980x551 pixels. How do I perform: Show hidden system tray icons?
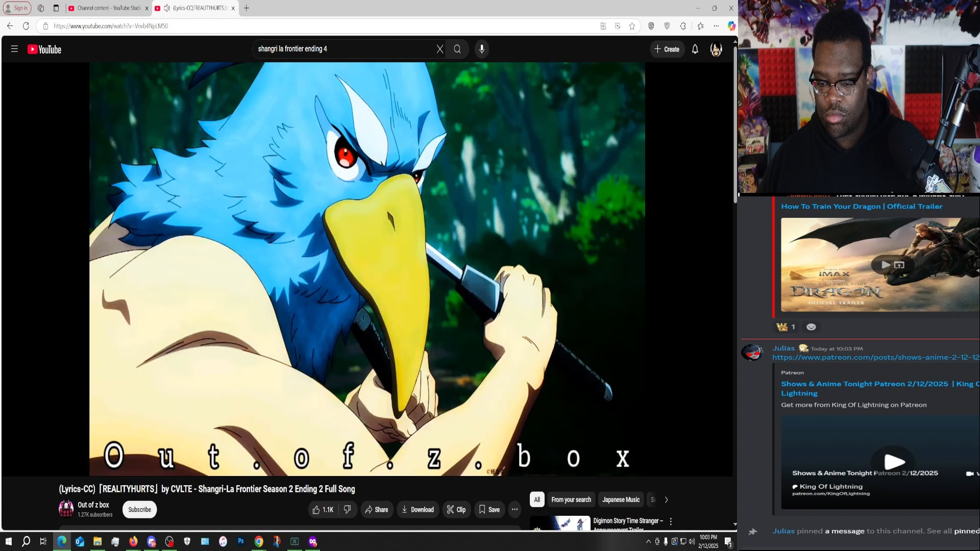point(648,542)
